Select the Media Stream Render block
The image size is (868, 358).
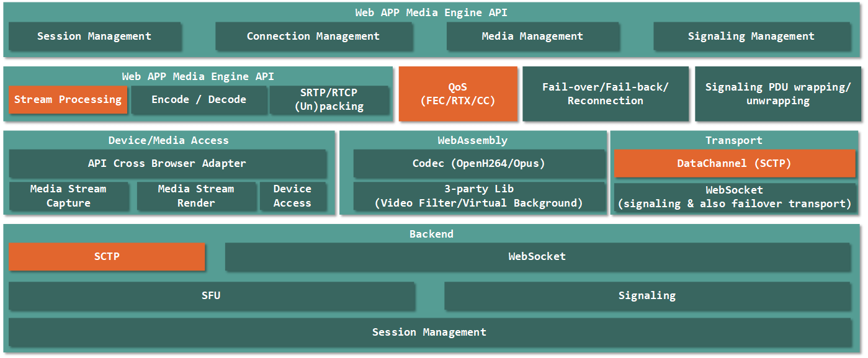point(196,196)
